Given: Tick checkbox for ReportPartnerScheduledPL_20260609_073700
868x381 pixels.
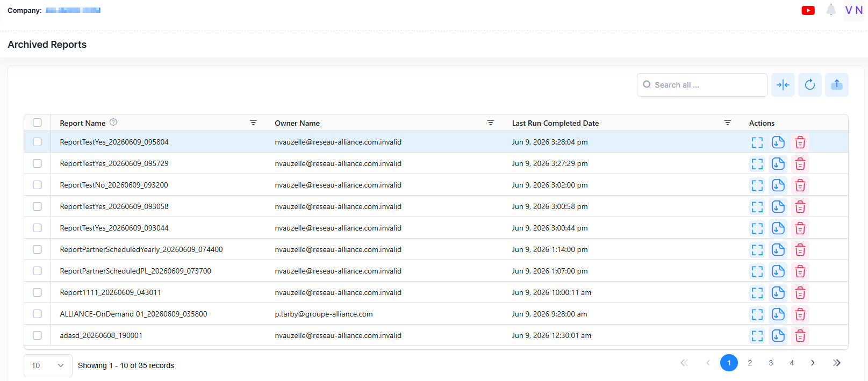Looking at the screenshot, I should coord(37,271).
